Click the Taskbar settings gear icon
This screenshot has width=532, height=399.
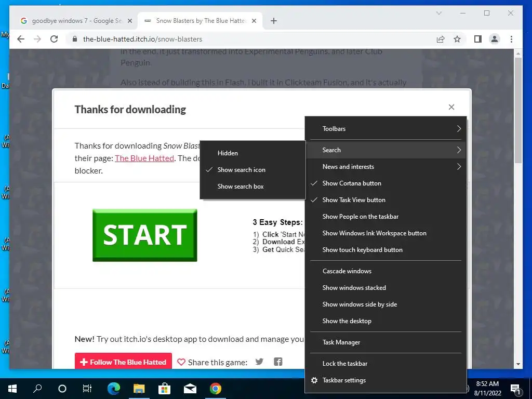click(x=314, y=380)
